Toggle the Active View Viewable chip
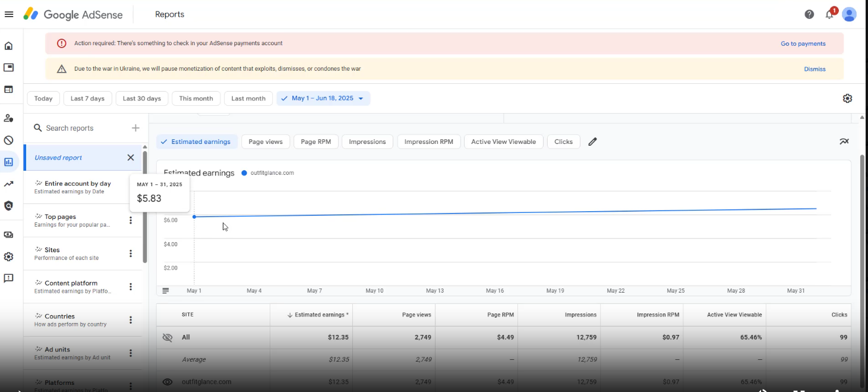Viewport: 868px width, 392px height. coord(503,142)
